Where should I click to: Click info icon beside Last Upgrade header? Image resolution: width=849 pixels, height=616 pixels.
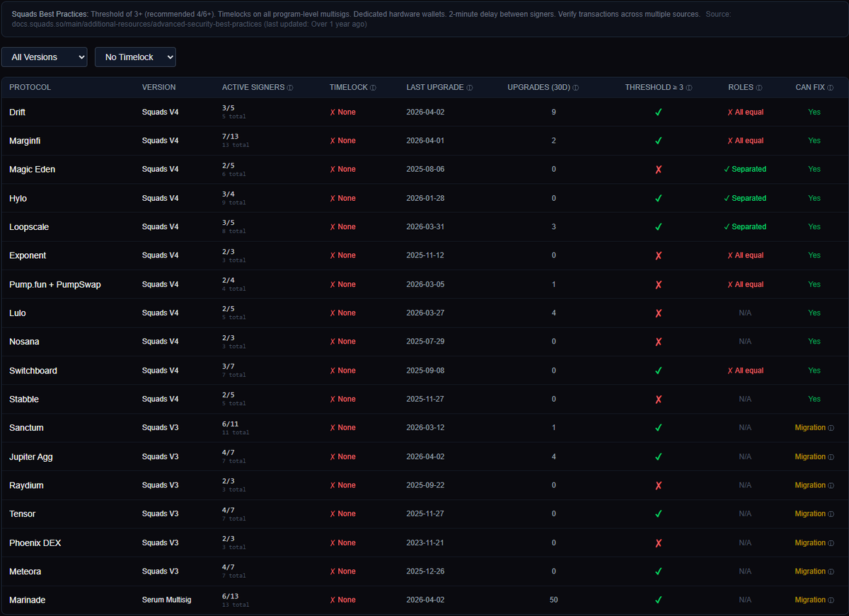click(470, 88)
